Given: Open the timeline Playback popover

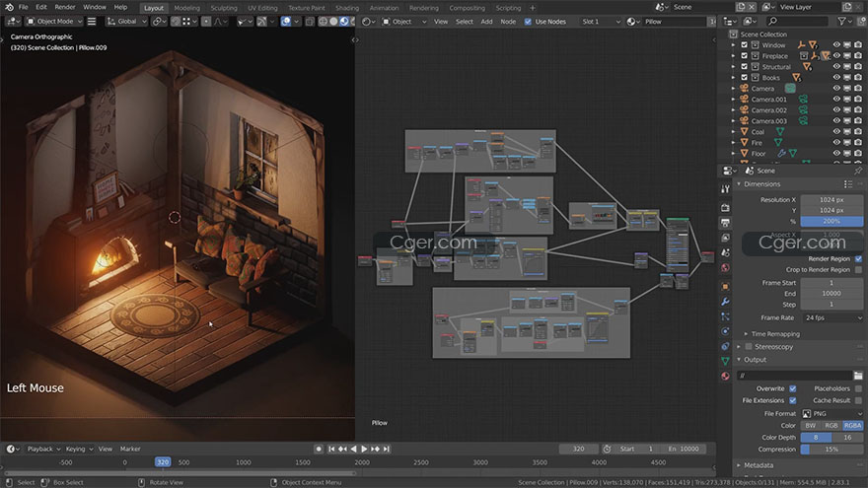Looking at the screenshot, I should 42,449.
